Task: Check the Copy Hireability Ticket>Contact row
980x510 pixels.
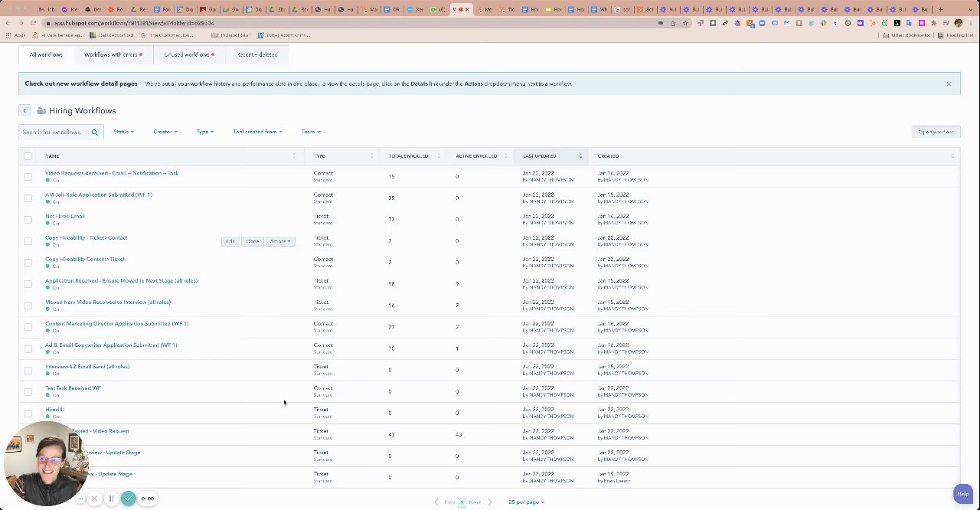Action: 28,241
